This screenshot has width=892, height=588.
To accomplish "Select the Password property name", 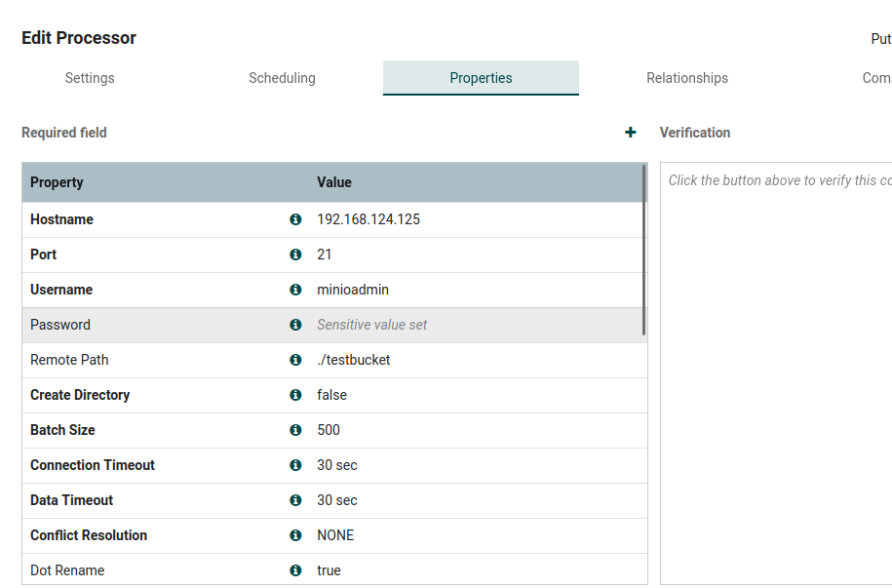I will tap(59, 325).
